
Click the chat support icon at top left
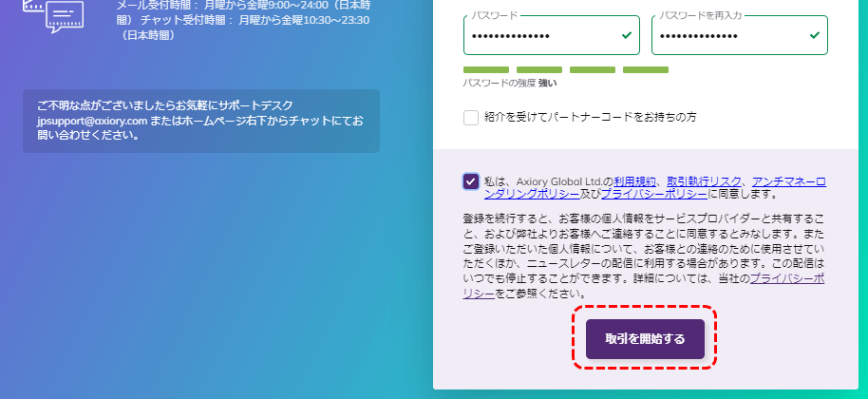click(x=53, y=15)
